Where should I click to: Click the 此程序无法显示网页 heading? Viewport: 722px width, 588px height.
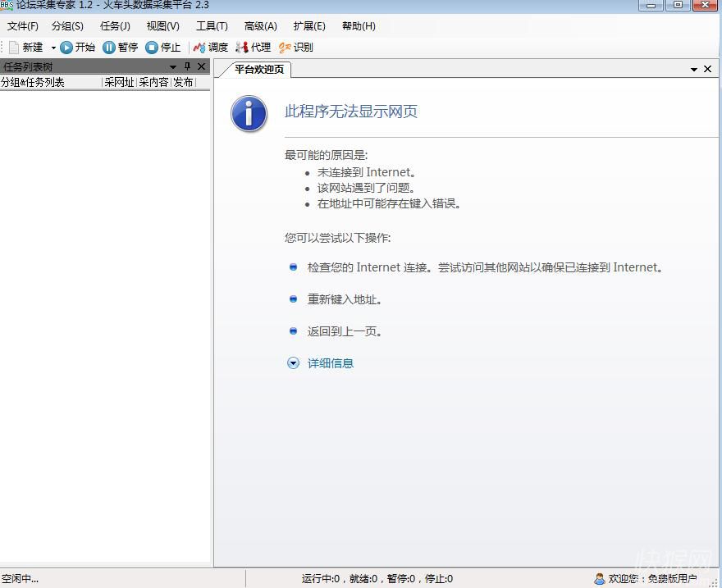(x=351, y=112)
